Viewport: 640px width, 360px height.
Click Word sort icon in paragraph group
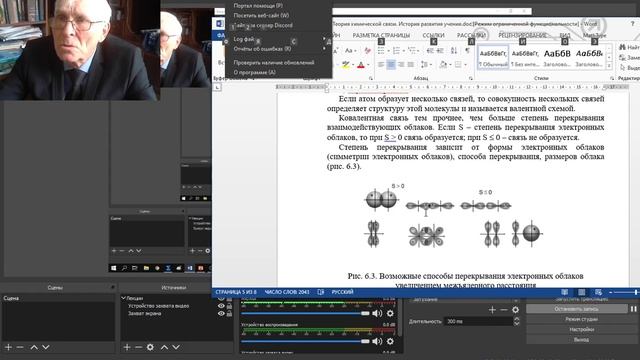[454, 51]
